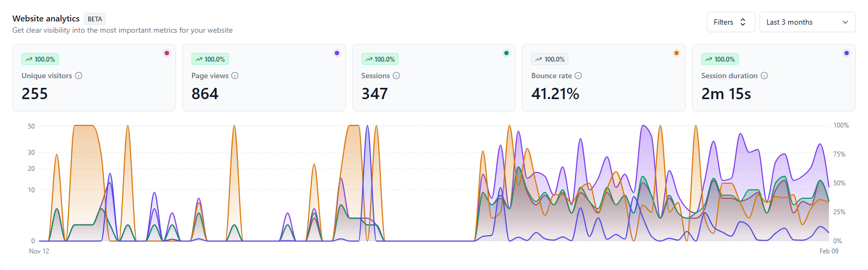Click the 100.0% trend badge on Bounce rate
868x270 pixels.
tap(550, 59)
